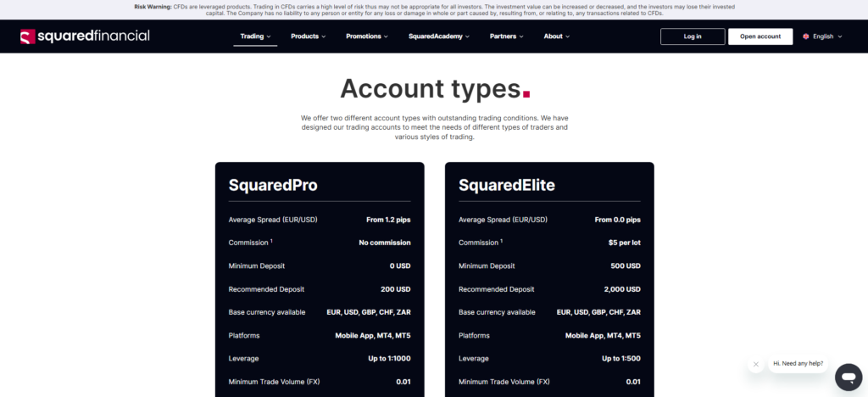The width and height of the screenshot is (868, 397).
Task: Click the language flag icon
Action: [805, 36]
